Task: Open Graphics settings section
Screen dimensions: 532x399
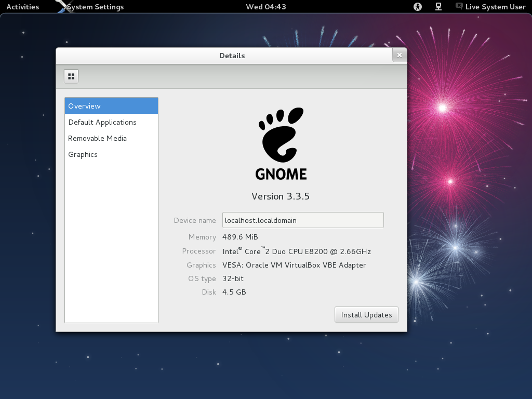Action: 82,154
